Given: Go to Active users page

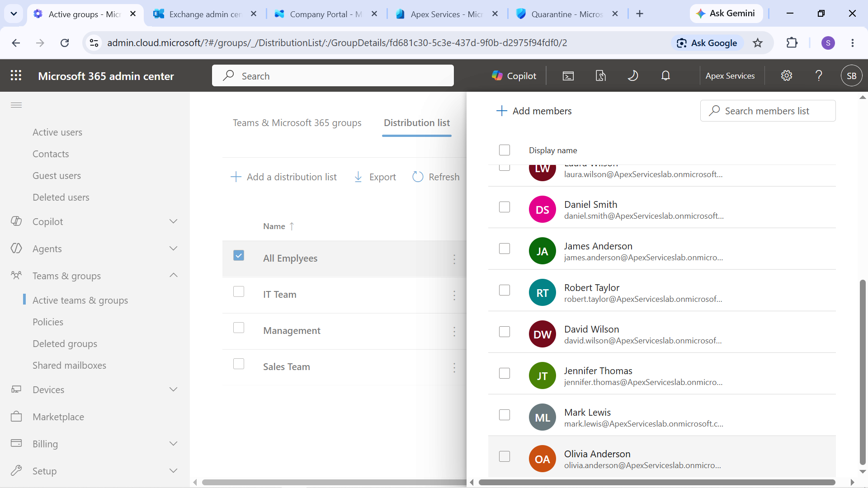Looking at the screenshot, I should click(57, 132).
